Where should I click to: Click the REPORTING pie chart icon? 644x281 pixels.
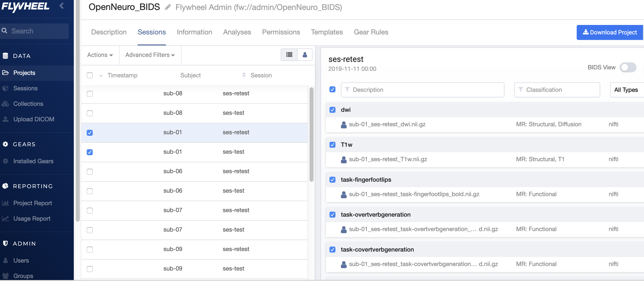(x=5, y=186)
